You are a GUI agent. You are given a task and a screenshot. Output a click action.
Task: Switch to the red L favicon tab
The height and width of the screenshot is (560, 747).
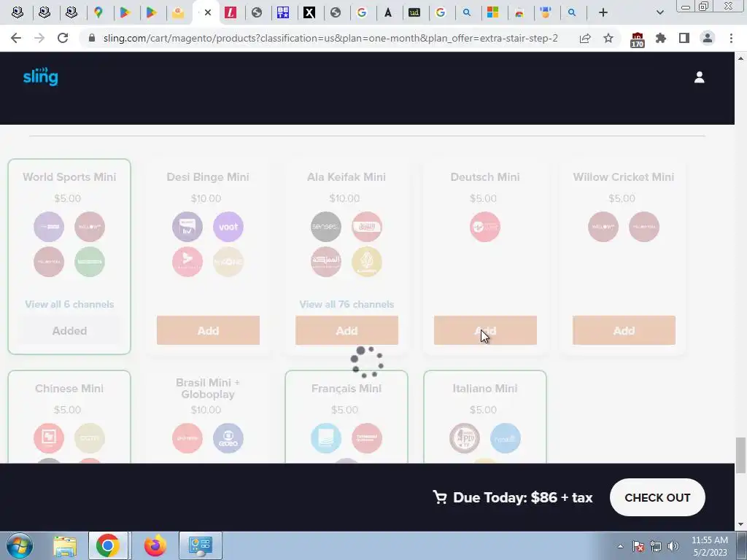tap(231, 12)
